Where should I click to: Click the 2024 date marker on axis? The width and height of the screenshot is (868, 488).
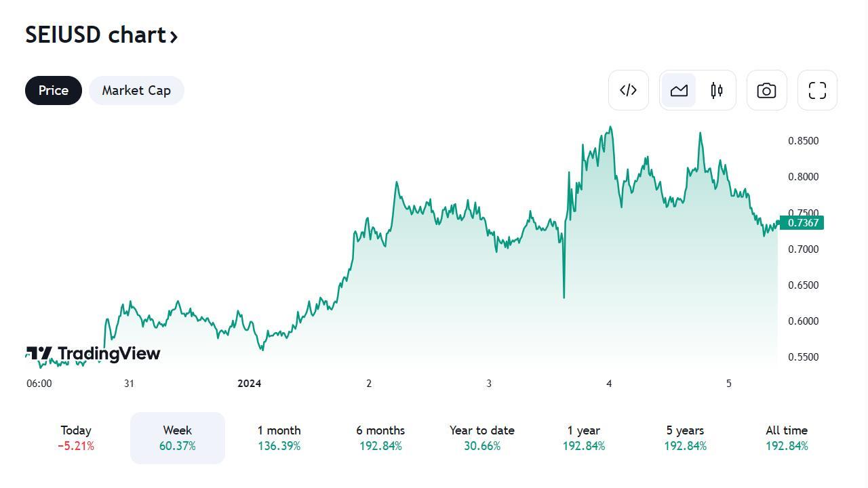click(x=249, y=384)
